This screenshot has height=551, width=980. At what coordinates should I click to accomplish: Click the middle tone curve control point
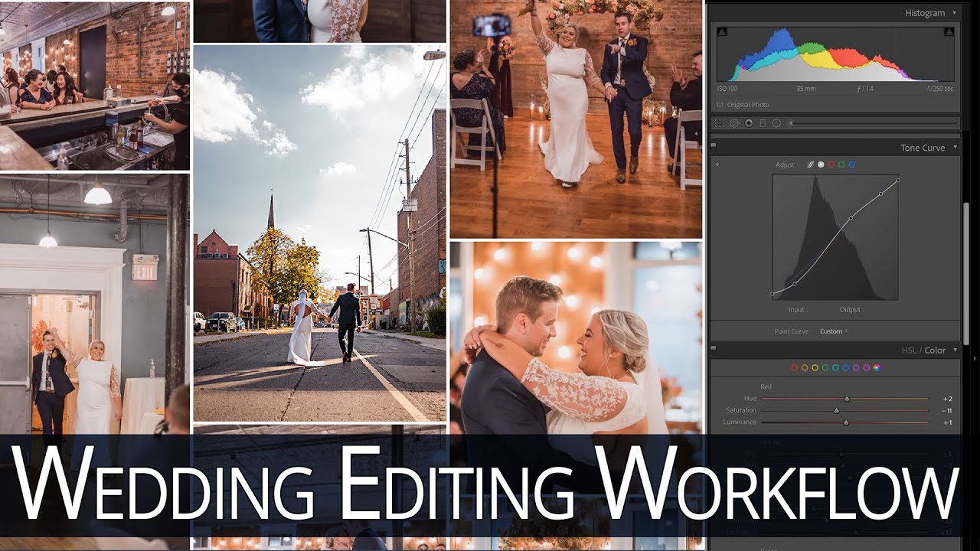pos(851,218)
